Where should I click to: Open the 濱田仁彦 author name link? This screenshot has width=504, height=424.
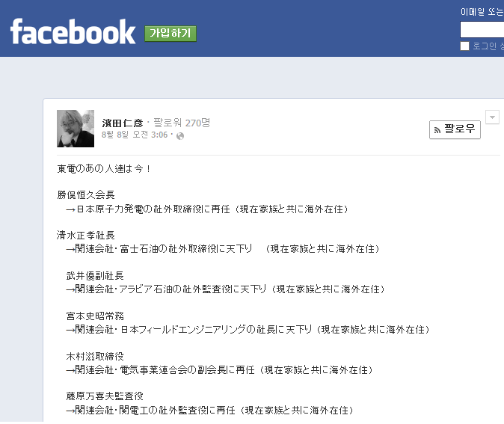click(123, 123)
